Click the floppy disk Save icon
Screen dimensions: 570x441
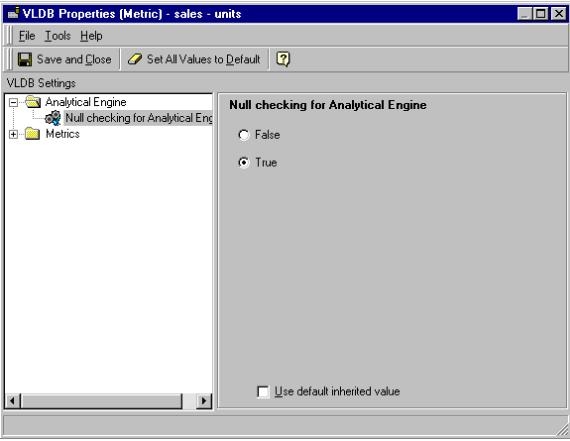(25, 59)
